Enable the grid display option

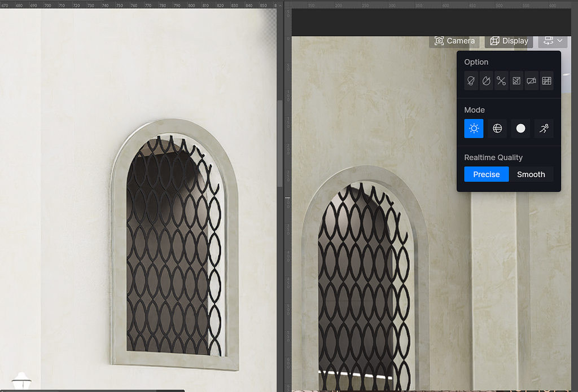[546, 81]
